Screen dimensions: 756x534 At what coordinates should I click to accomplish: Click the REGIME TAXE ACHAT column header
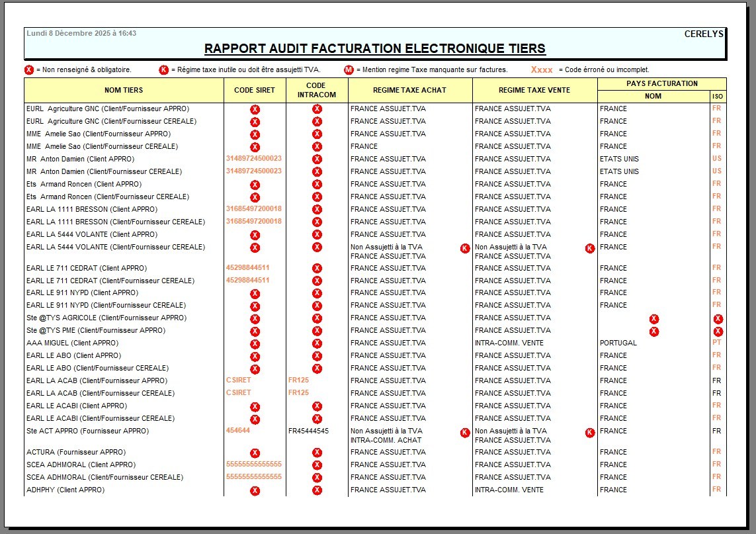pyautogui.click(x=409, y=91)
